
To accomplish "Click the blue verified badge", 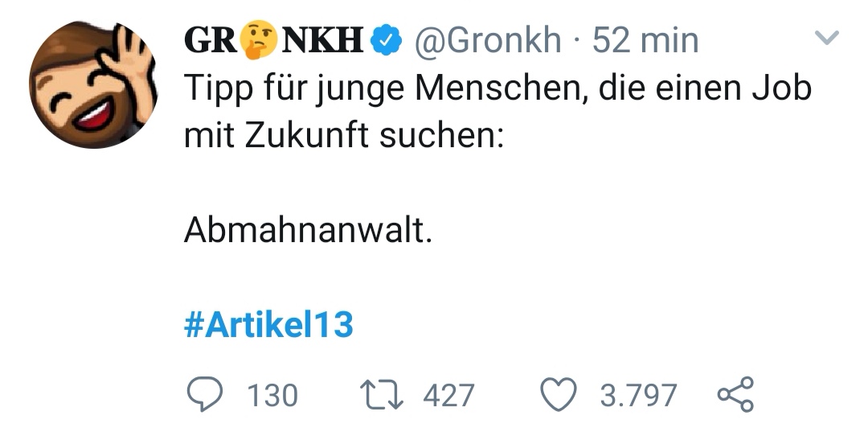I will (391, 39).
